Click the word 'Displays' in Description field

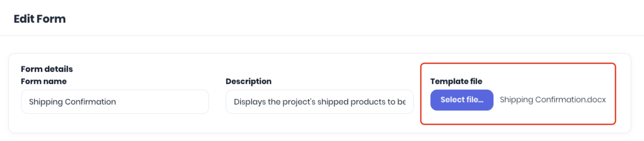[249, 102]
